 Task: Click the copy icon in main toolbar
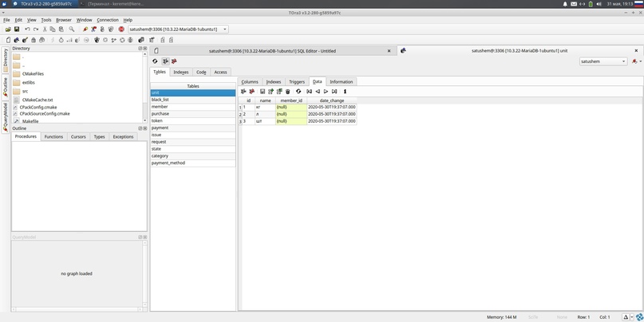(53, 29)
